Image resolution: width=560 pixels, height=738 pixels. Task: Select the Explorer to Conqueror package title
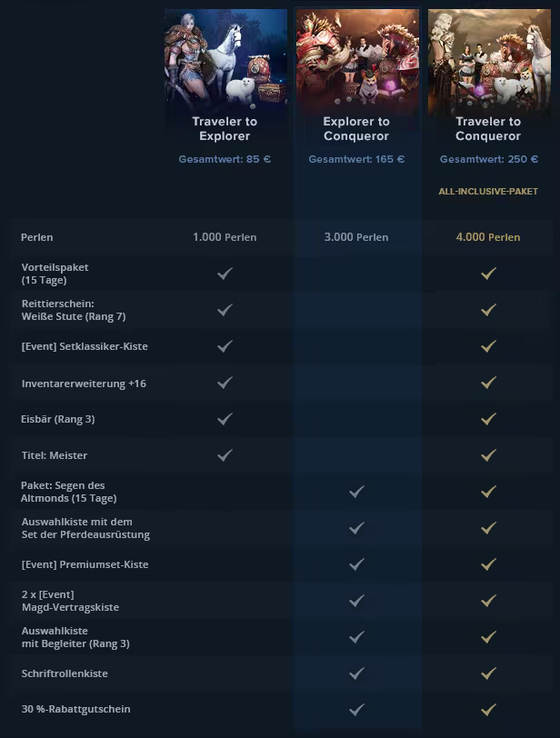coord(356,129)
